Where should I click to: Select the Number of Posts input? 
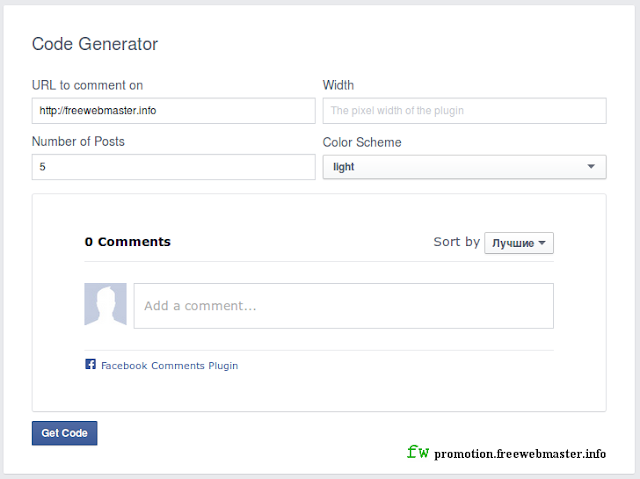click(x=173, y=167)
